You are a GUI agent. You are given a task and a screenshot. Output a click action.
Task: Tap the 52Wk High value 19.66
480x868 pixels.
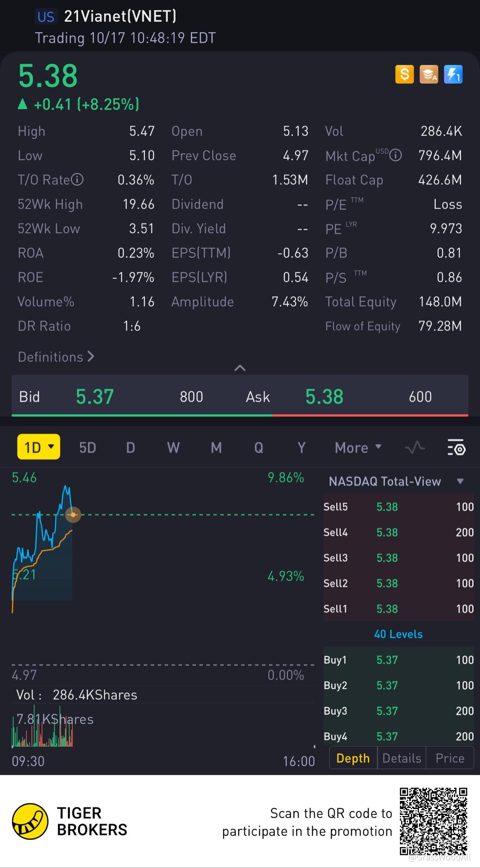tap(139, 204)
